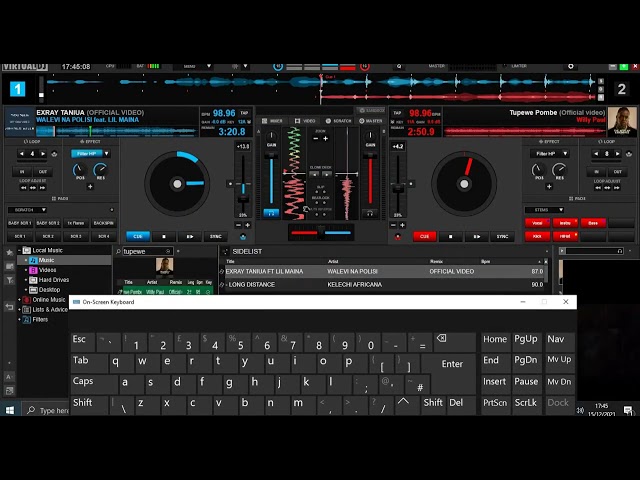Click the deck 2 loop IN button
This screenshot has height=480, width=640.
click(x=597, y=172)
